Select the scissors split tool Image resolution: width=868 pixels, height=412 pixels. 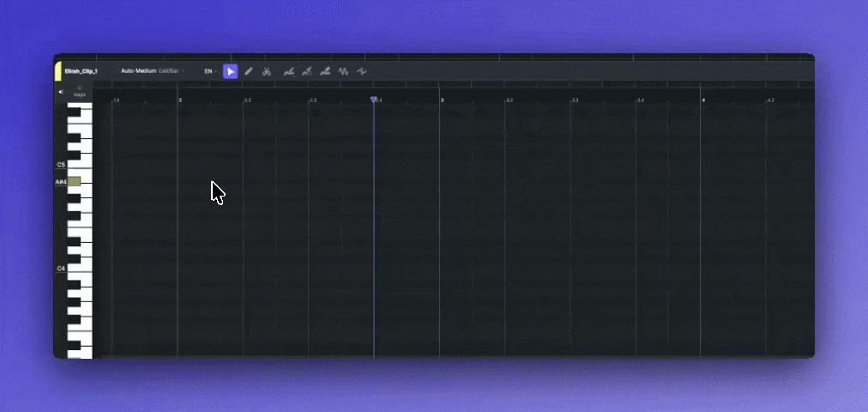(266, 71)
